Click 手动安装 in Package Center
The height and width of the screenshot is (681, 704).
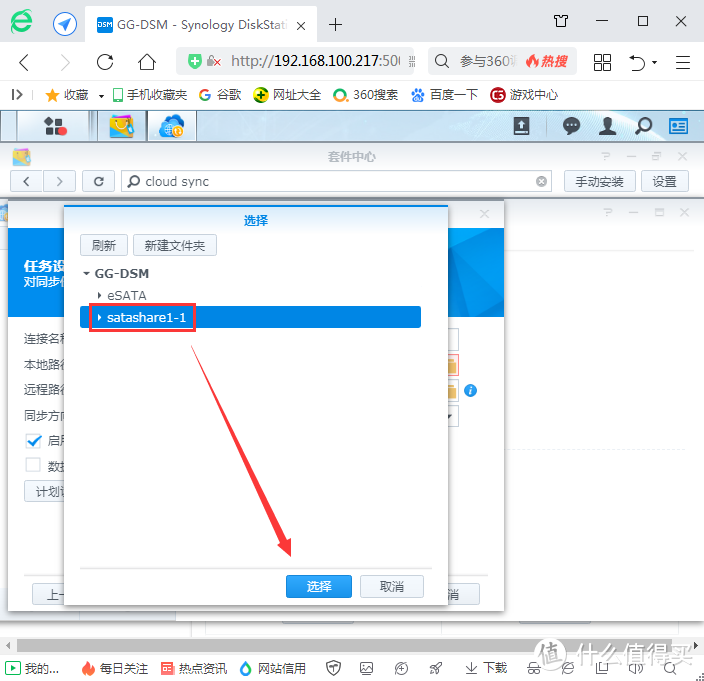pos(599,181)
